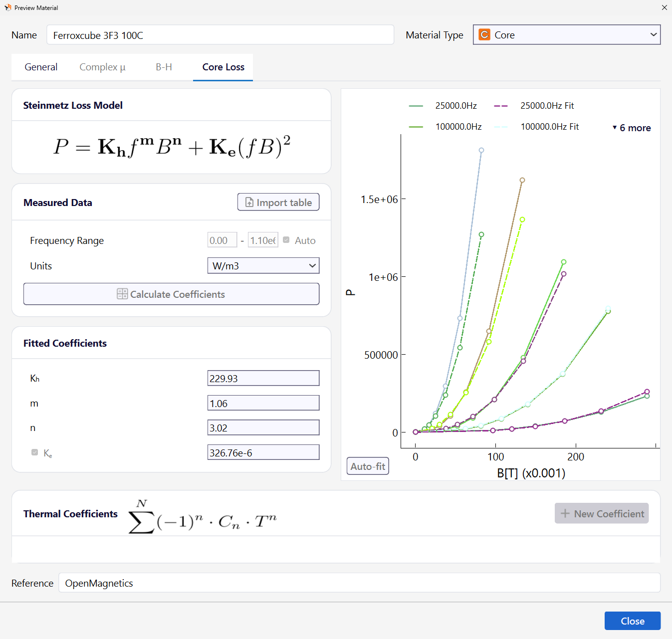Open the B-H tab
The height and width of the screenshot is (639, 672).
coord(164,67)
